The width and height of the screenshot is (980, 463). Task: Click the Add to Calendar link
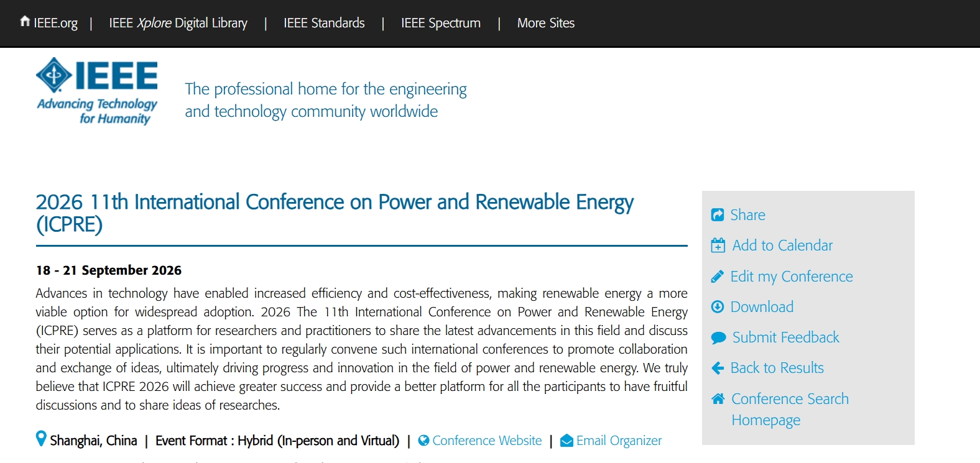tap(782, 245)
